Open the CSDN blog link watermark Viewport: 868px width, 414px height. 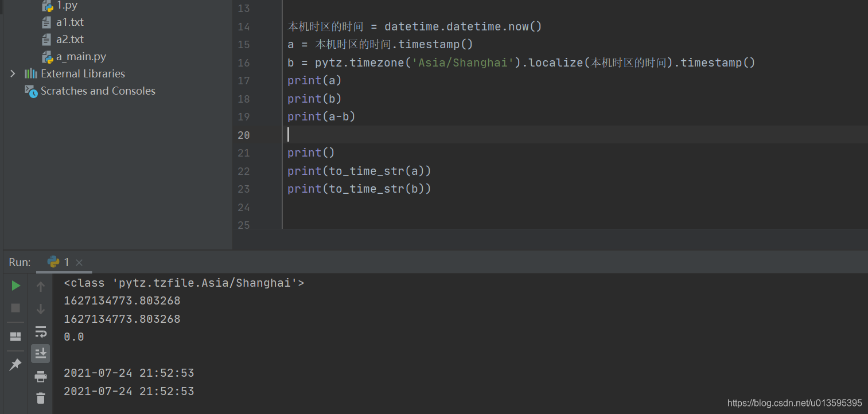pyautogui.click(x=795, y=403)
